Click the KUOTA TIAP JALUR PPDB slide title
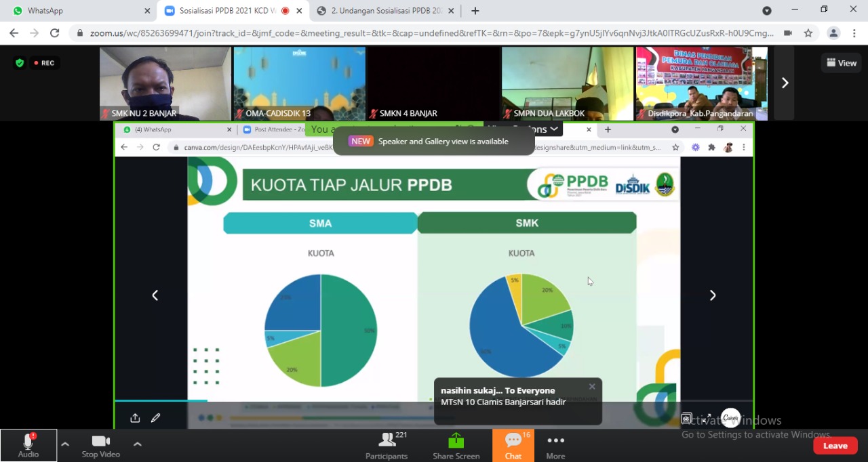The width and height of the screenshot is (868, 462). 351,185
